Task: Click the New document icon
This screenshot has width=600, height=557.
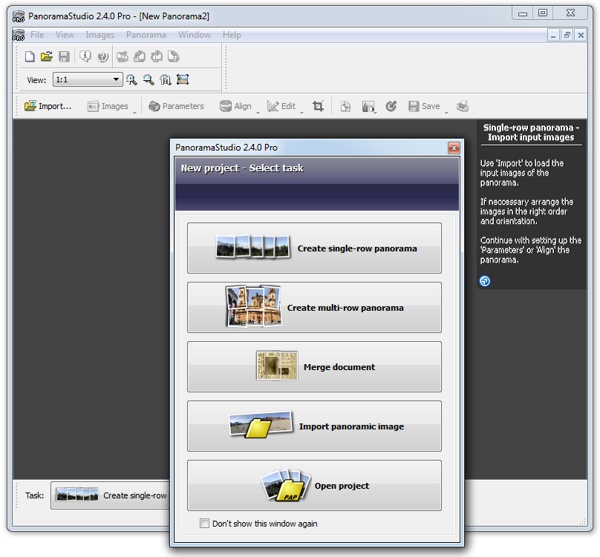Action: point(29,57)
